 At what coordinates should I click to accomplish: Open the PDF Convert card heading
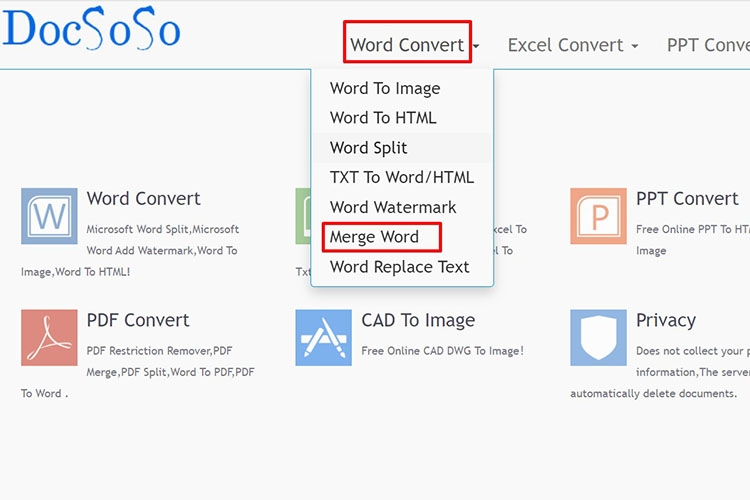pos(138,320)
